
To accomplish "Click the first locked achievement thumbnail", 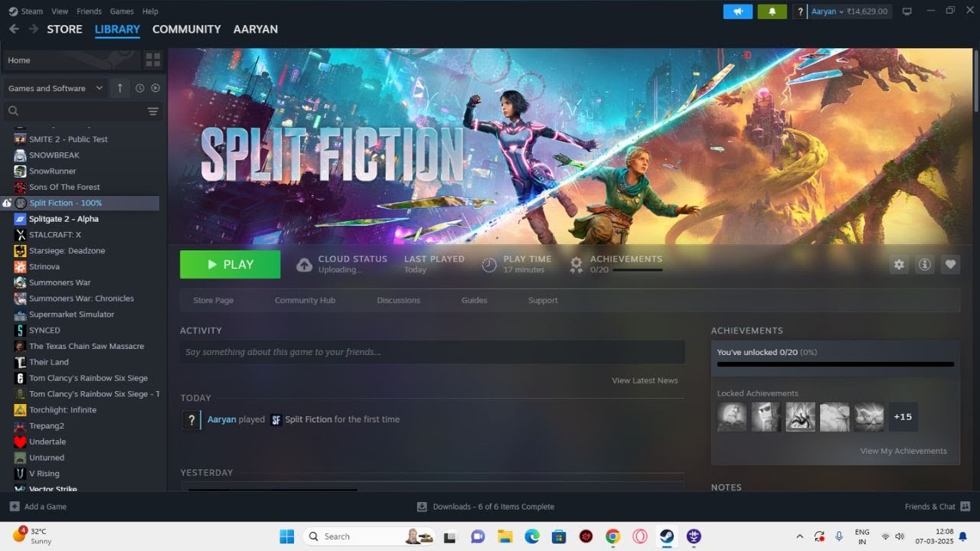I will click(x=732, y=417).
